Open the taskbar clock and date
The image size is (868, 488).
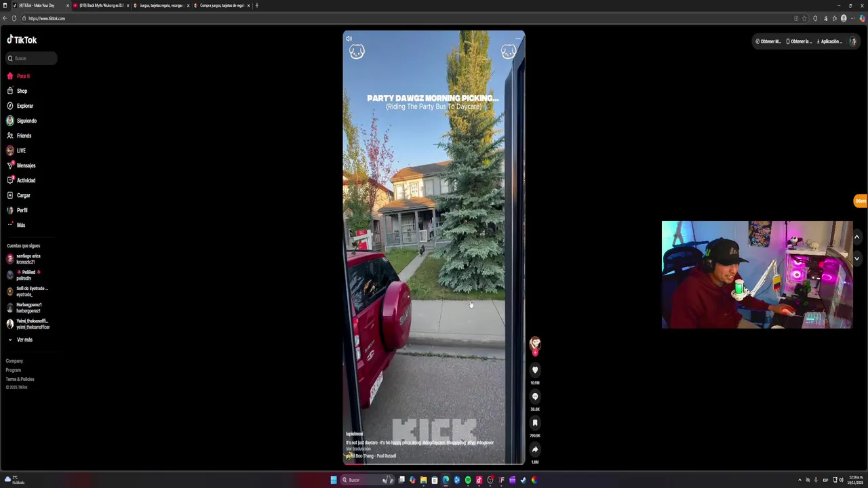856,480
